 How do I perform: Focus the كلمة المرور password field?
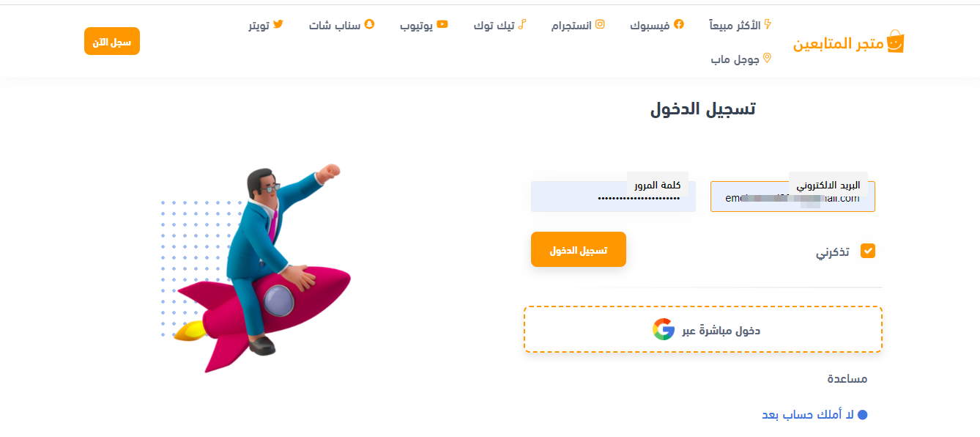point(613,197)
